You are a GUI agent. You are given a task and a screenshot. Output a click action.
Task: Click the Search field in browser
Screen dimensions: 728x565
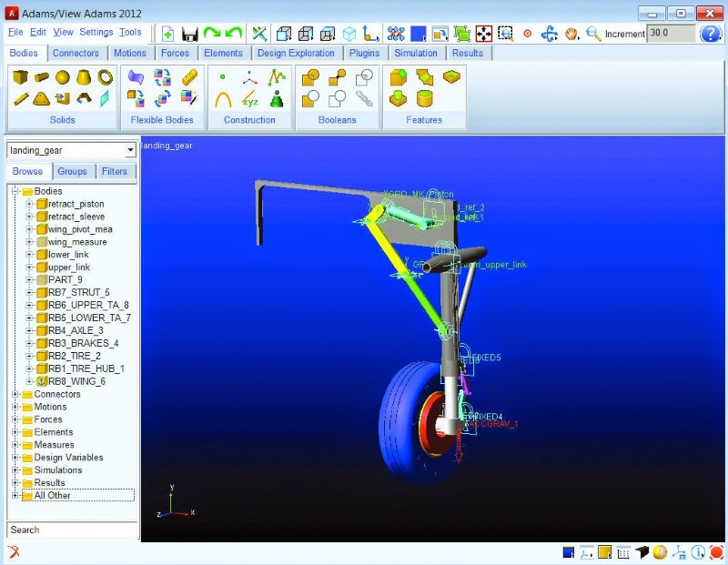[72, 530]
